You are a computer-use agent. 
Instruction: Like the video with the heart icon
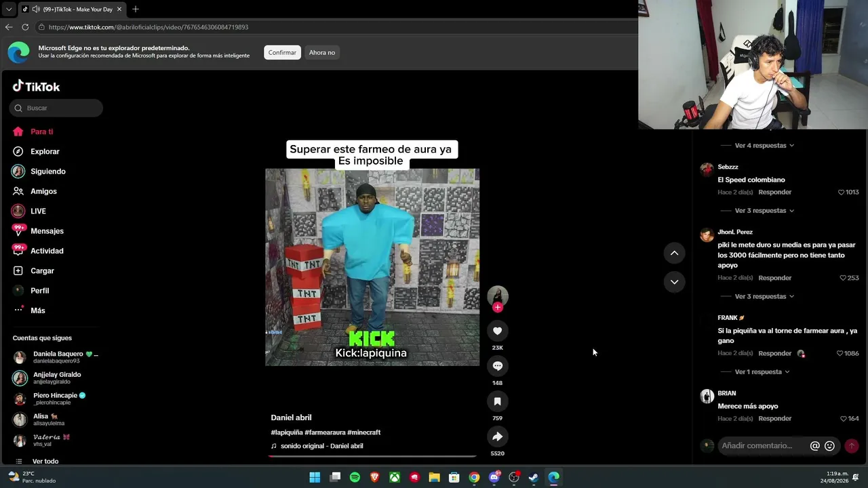[x=497, y=331]
